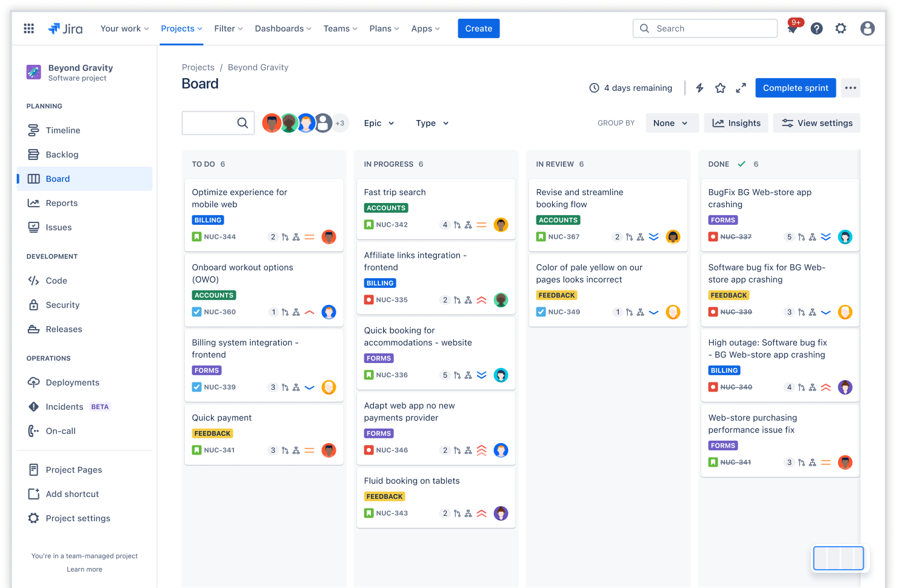Screen dimensions: 897x588
Task: Expand the board to fullscreen
Action: click(741, 88)
